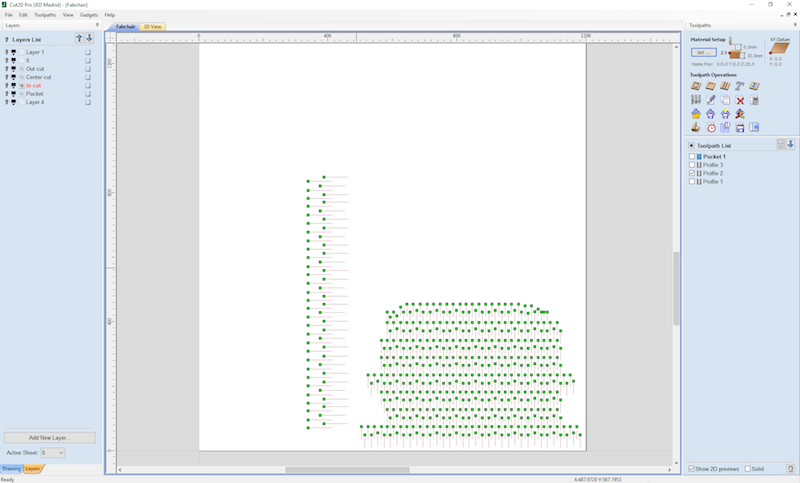This screenshot has width=800, height=483.
Task: Open the Active Sheet dropdown
Action: point(53,452)
